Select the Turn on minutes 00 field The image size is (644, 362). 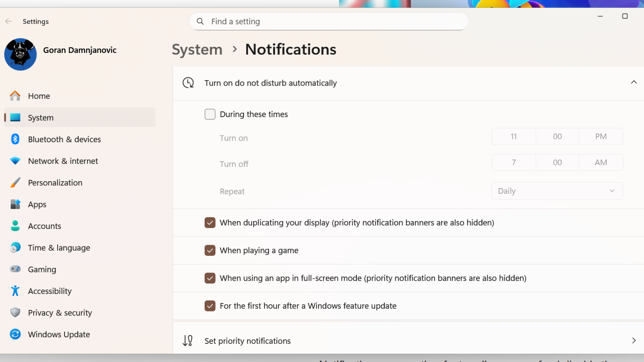tap(557, 136)
